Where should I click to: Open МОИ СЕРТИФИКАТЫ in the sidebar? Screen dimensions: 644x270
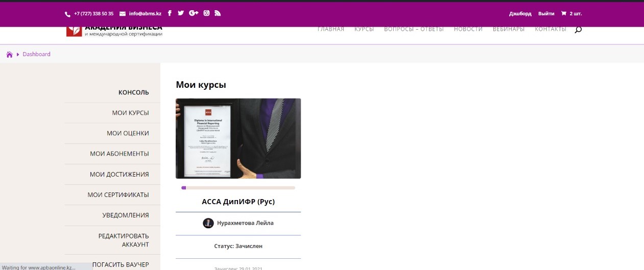[118, 195]
